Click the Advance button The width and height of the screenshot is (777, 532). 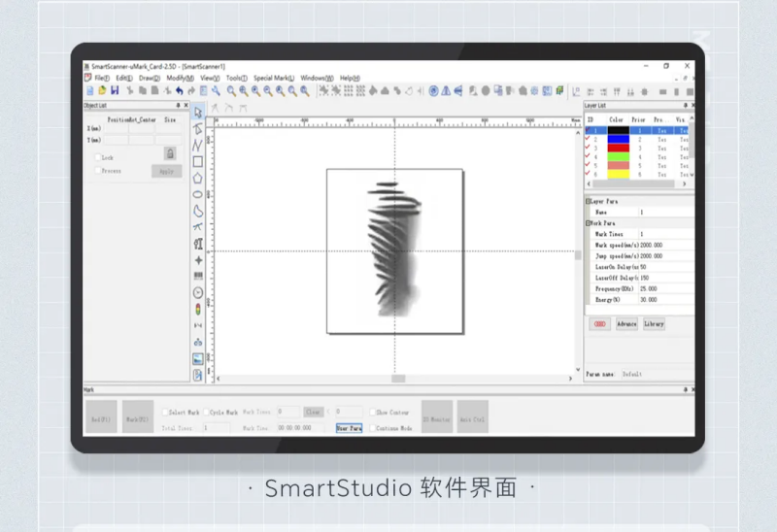click(626, 324)
